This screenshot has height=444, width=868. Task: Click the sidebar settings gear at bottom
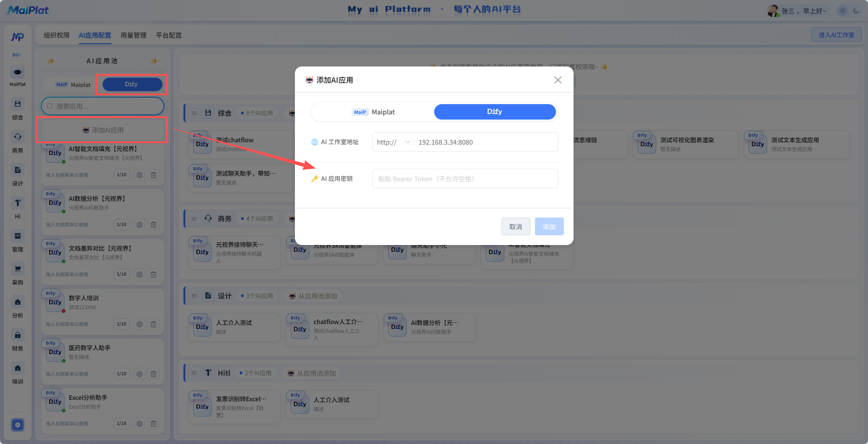18,425
